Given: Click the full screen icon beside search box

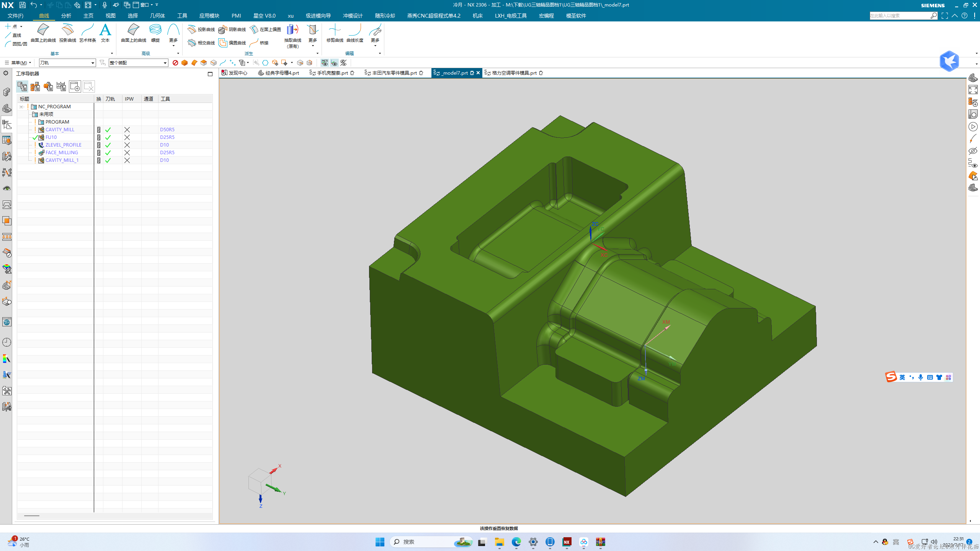Looking at the screenshot, I should (944, 16).
